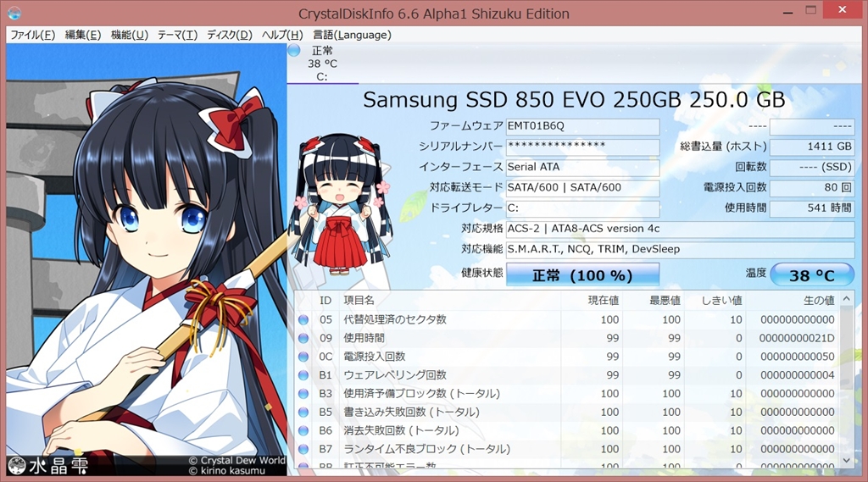Select the 代替処理済のセクタ数 row

[567, 320]
